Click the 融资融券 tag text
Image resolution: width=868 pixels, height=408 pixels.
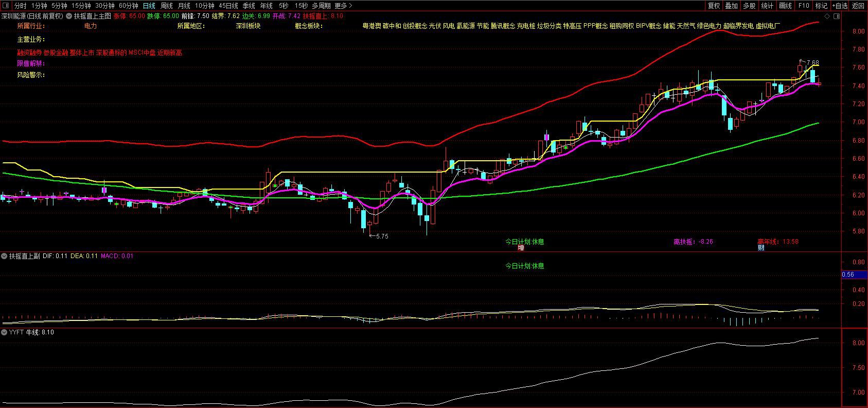pos(29,53)
